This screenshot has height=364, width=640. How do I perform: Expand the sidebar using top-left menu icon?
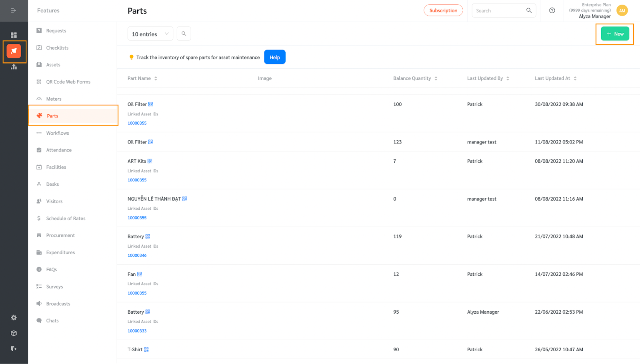click(14, 11)
